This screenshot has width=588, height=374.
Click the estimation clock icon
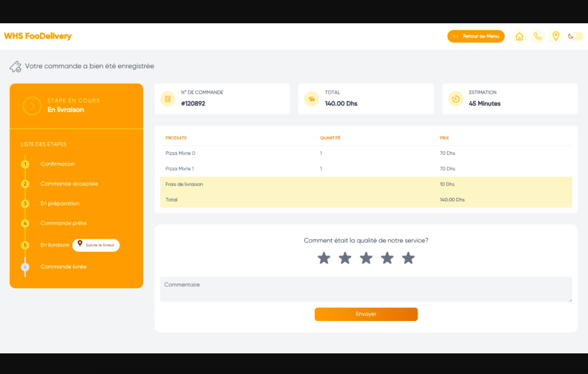coord(456,99)
